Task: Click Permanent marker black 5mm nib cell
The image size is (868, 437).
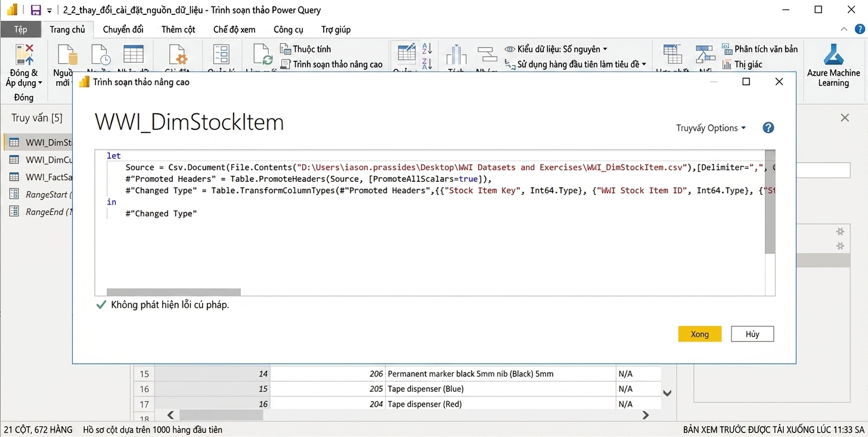Action: tap(500, 374)
